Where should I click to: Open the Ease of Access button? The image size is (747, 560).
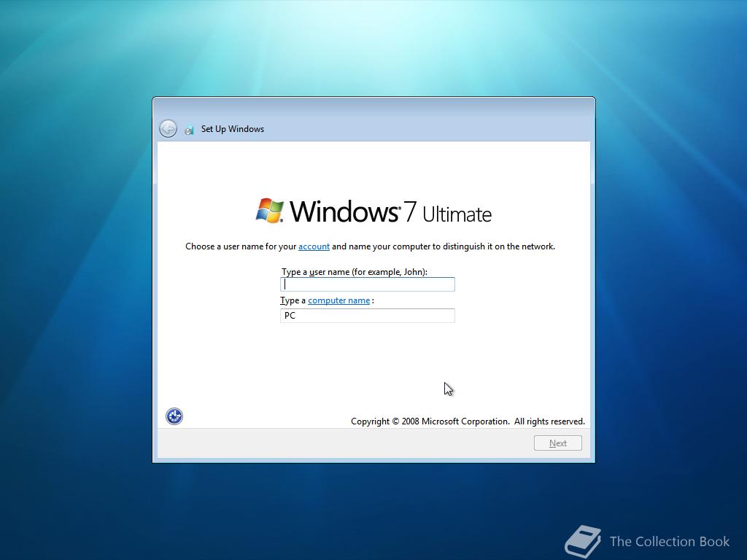point(174,416)
